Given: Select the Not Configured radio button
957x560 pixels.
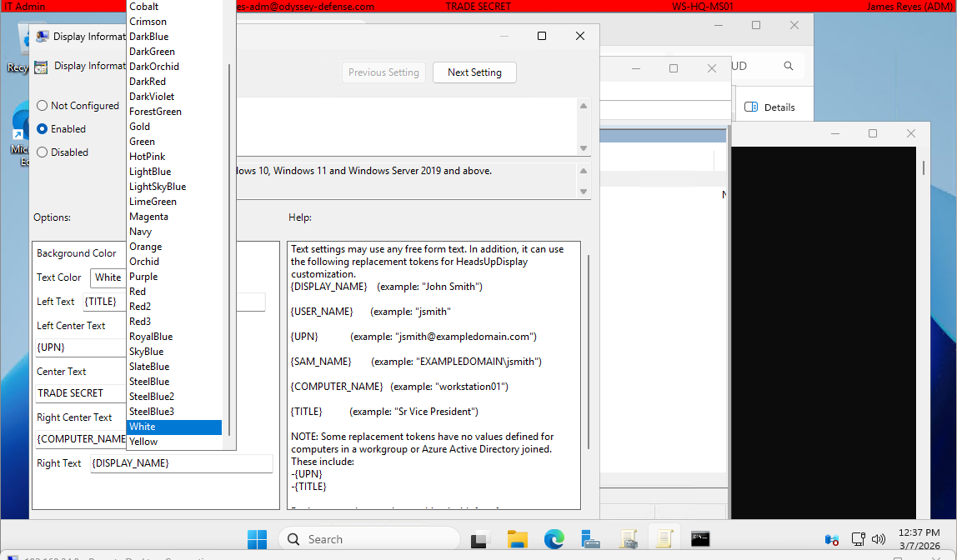Looking at the screenshot, I should point(43,105).
